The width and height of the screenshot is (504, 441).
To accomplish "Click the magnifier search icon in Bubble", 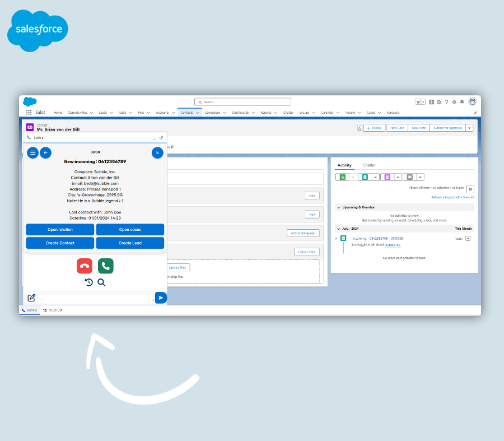I will pos(101,282).
